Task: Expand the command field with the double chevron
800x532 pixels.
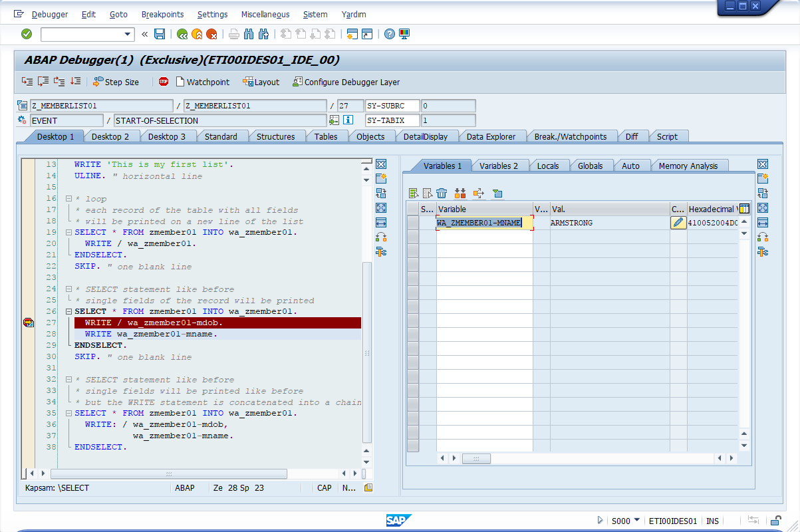Action: [144, 34]
